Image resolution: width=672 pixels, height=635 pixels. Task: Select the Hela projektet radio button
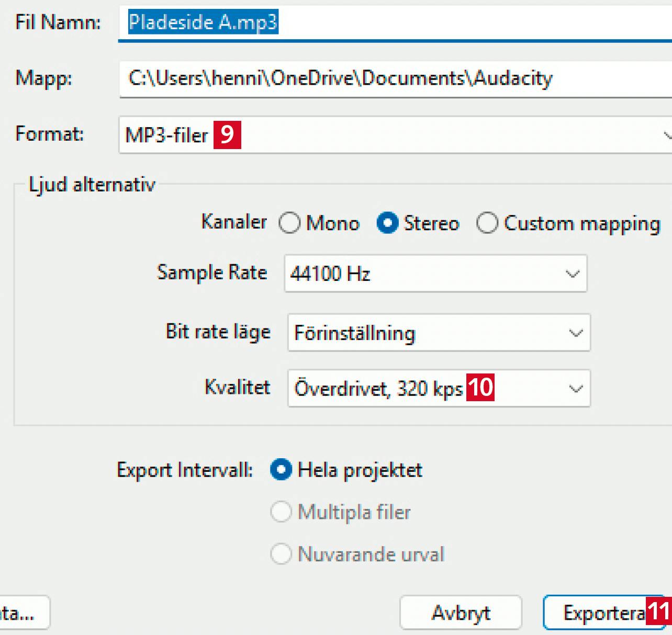point(281,470)
